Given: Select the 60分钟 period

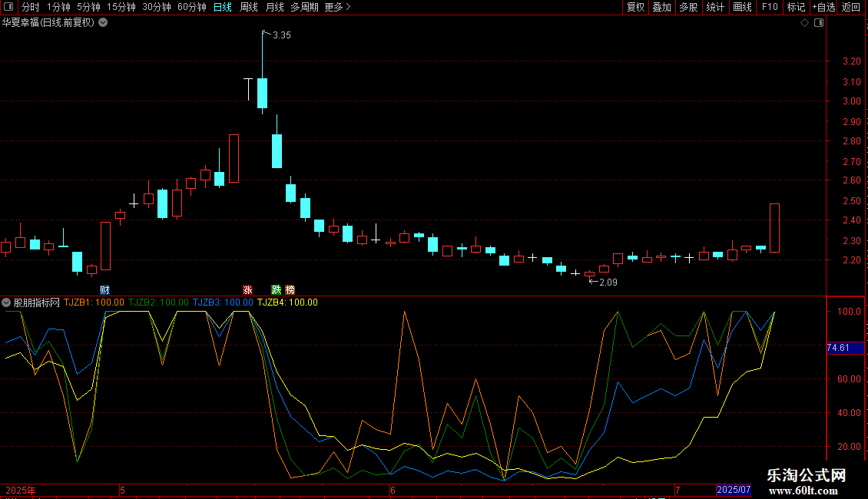Looking at the screenshot, I should 192,7.
